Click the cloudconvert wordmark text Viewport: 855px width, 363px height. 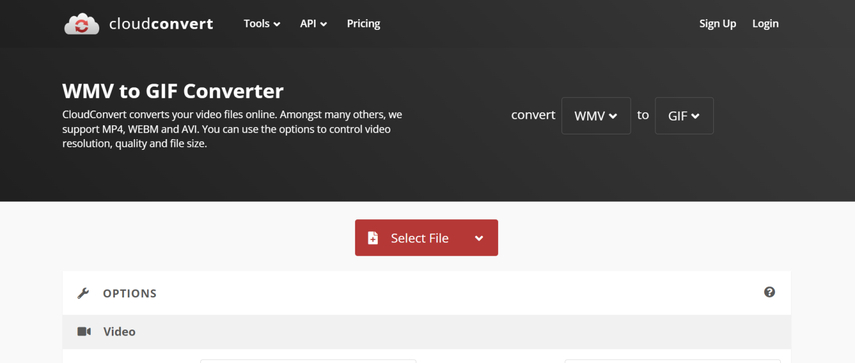click(x=161, y=24)
